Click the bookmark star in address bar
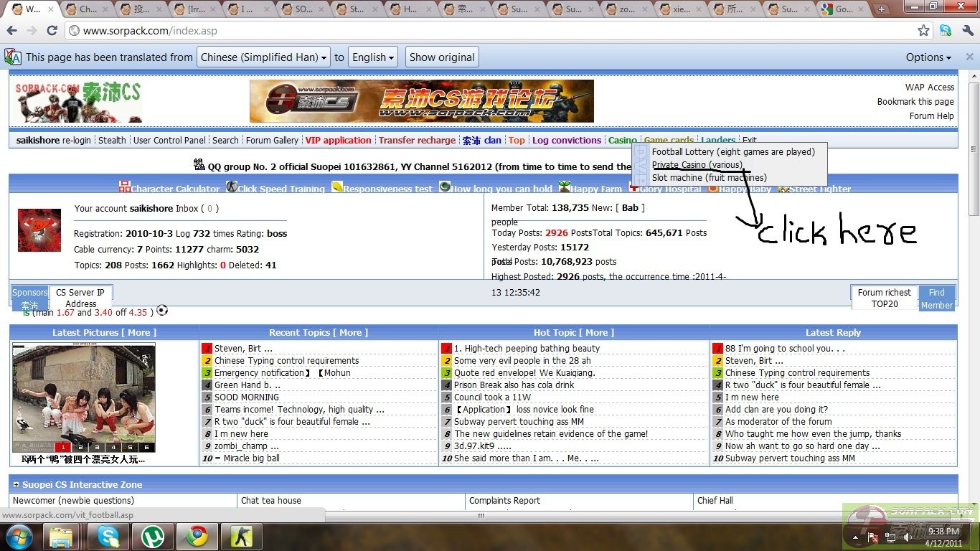This screenshot has height=551, width=980. 923,31
